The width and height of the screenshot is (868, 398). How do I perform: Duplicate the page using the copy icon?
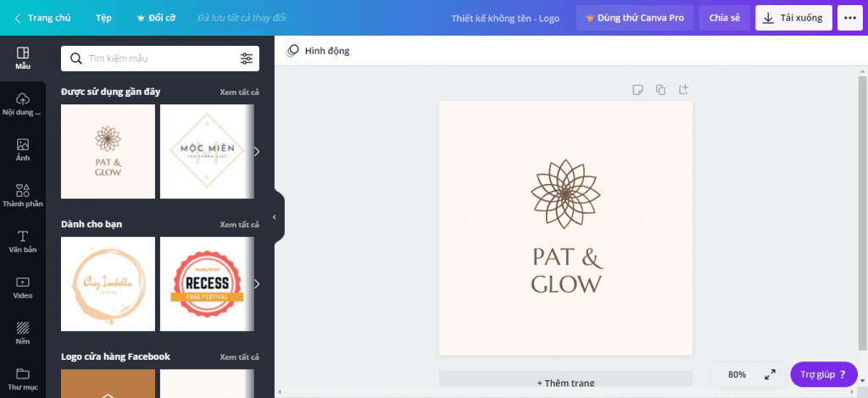coord(660,89)
